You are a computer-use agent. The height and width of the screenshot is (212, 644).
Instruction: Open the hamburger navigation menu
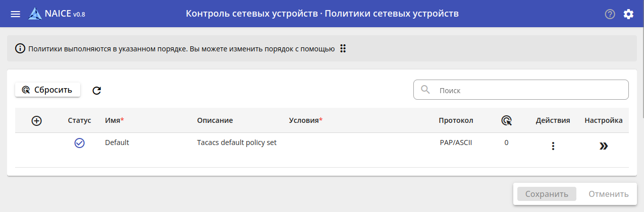tap(16, 14)
